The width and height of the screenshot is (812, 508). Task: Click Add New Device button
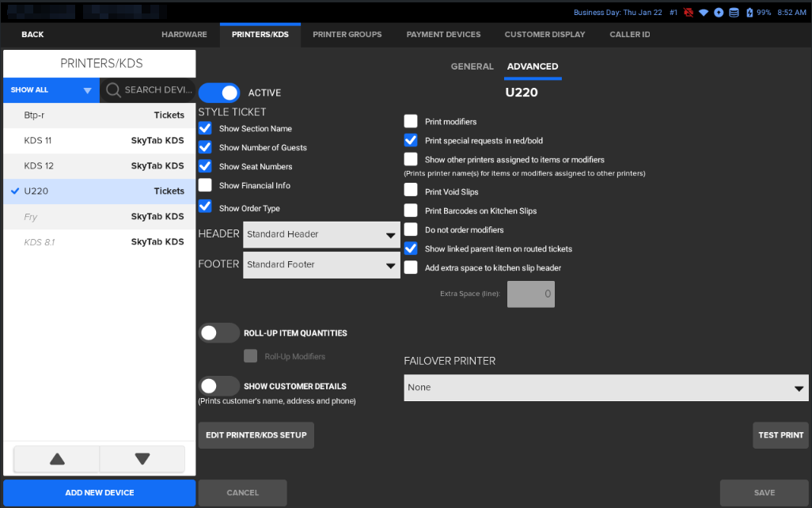click(100, 493)
